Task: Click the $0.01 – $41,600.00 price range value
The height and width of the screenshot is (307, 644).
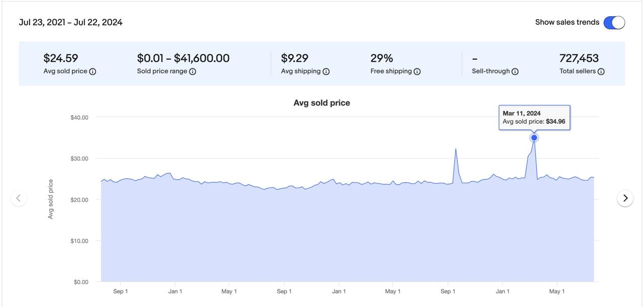Action: (x=183, y=58)
